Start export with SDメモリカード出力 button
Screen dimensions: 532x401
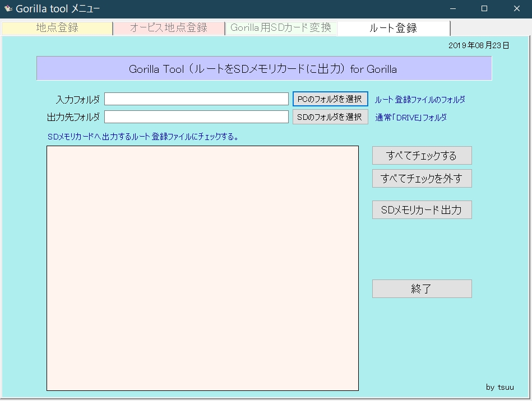tap(422, 210)
